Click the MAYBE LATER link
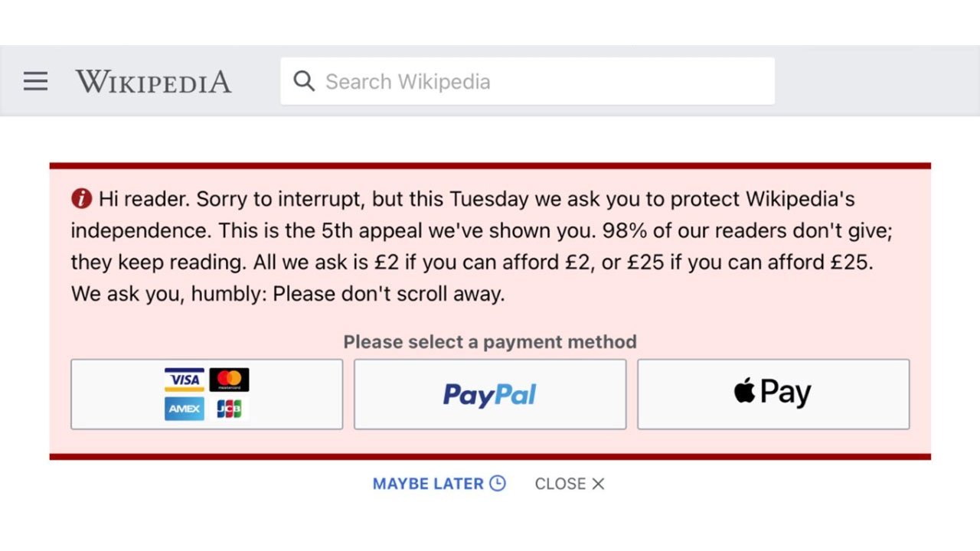This screenshot has height=551, width=980. pyautogui.click(x=428, y=484)
